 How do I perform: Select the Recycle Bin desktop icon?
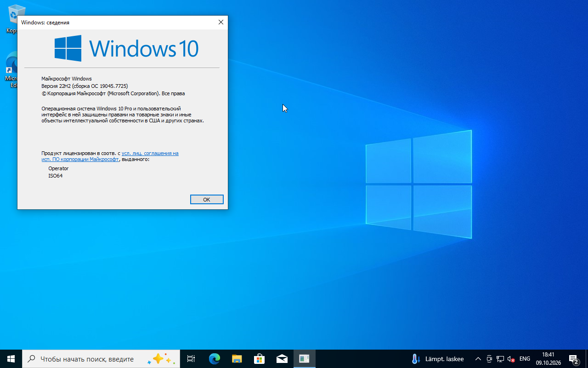(x=16, y=18)
